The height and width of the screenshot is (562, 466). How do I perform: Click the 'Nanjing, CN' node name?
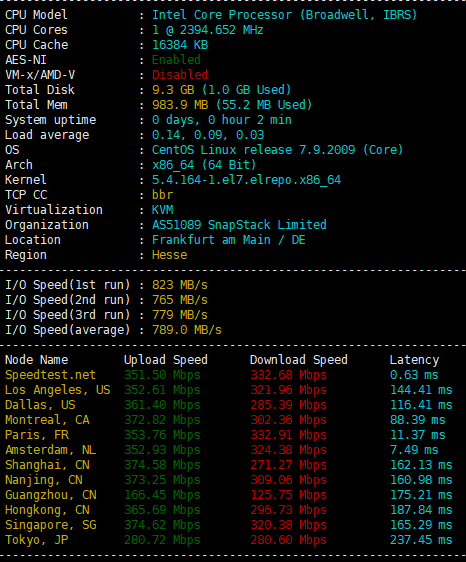click(x=43, y=480)
